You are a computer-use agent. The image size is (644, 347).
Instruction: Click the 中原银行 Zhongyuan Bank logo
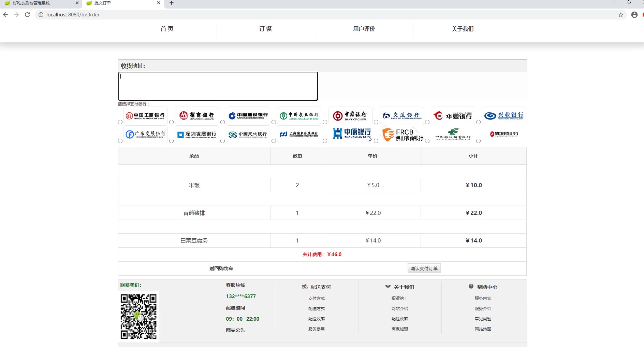350,134
